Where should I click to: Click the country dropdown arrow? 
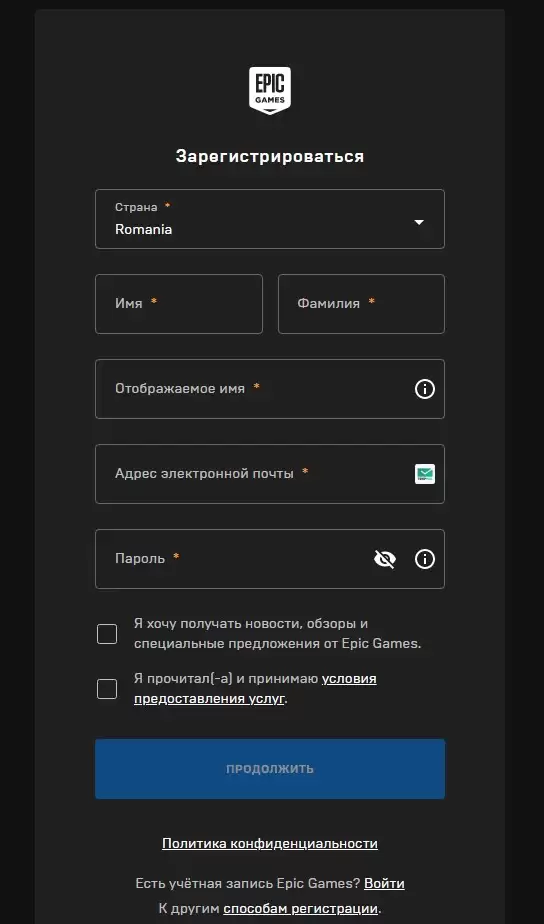pyautogui.click(x=419, y=222)
